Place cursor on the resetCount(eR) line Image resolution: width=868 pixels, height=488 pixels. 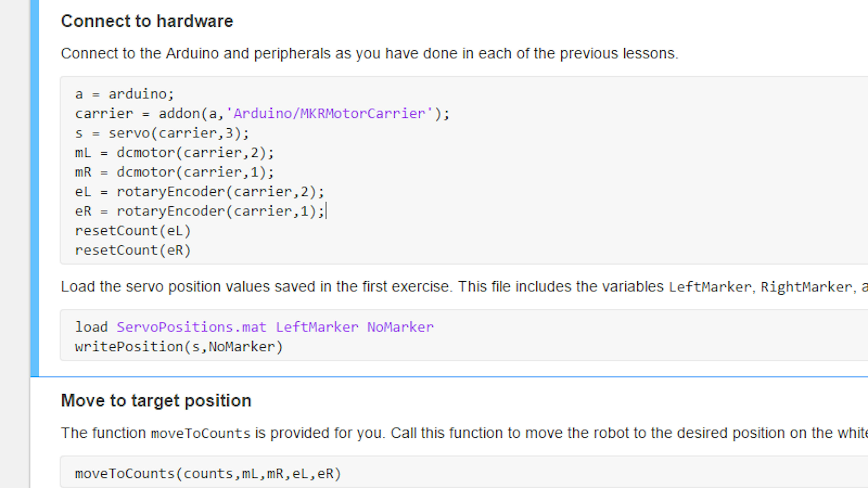(x=133, y=250)
